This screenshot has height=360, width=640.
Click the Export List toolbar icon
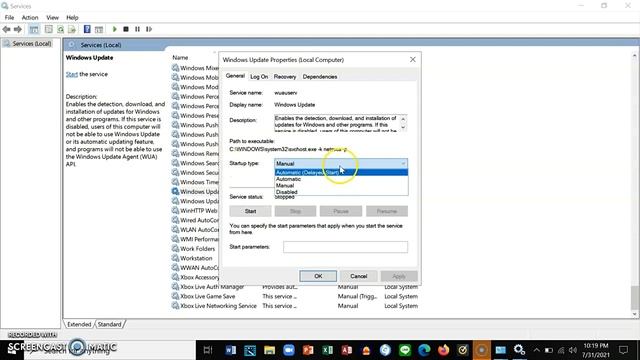point(72,29)
